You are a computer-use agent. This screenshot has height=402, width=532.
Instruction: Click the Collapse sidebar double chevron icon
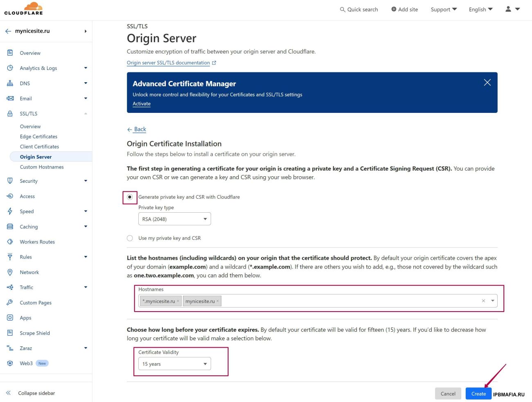tap(8, 393)
